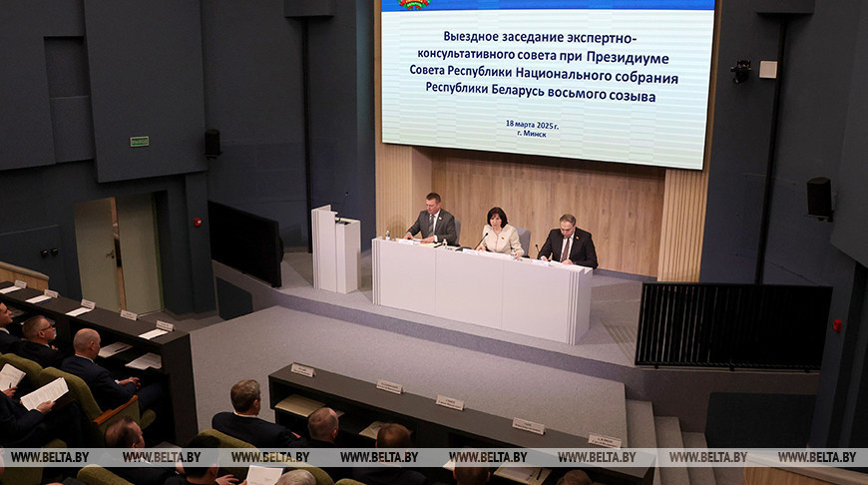Click the green exit sign on the wall
The width and height of the screenshot is (868, 485).
[139, 141]
